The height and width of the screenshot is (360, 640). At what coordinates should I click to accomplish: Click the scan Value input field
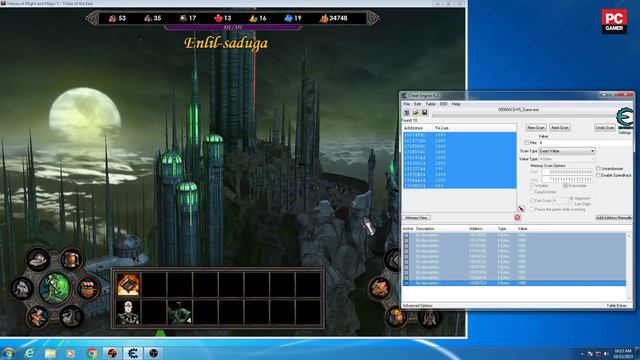tap(585, 142)
